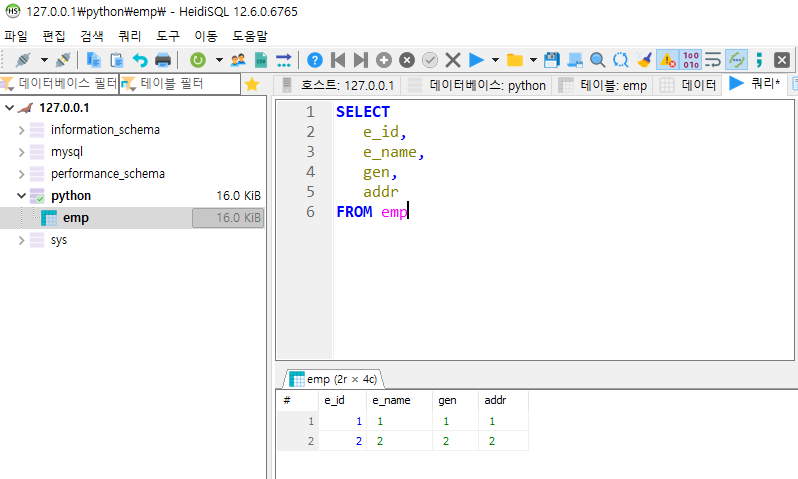Click the Copy toolbar icon
This screenshot has width=798, height=479.
click(93, 60)
